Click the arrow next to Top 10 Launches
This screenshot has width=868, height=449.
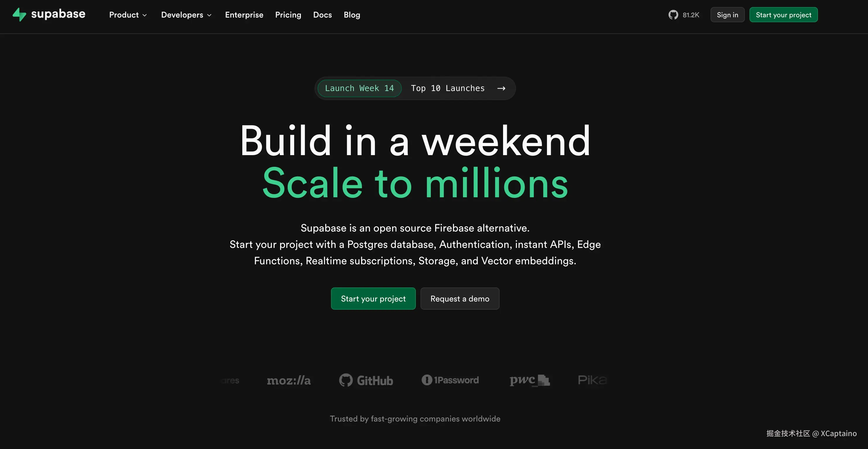point(501,88)
